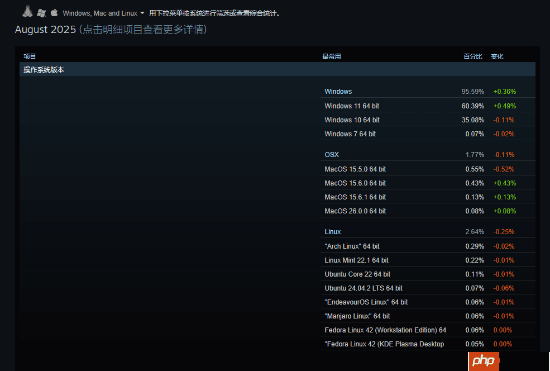
Task: Click the 0.55% MacOS 15.5.0 percentage
Action: point(475,169)
